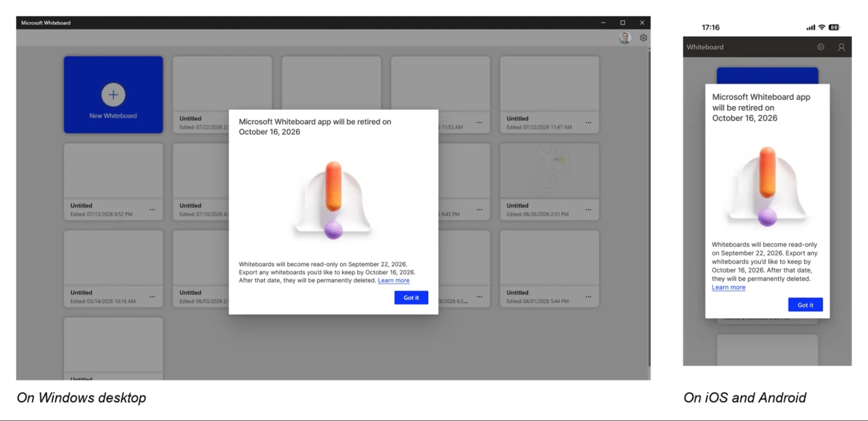Click the 'Whiteboard' title in the mobile header
Viewport: 868px width, 421px height.
(x=705, y=47)
